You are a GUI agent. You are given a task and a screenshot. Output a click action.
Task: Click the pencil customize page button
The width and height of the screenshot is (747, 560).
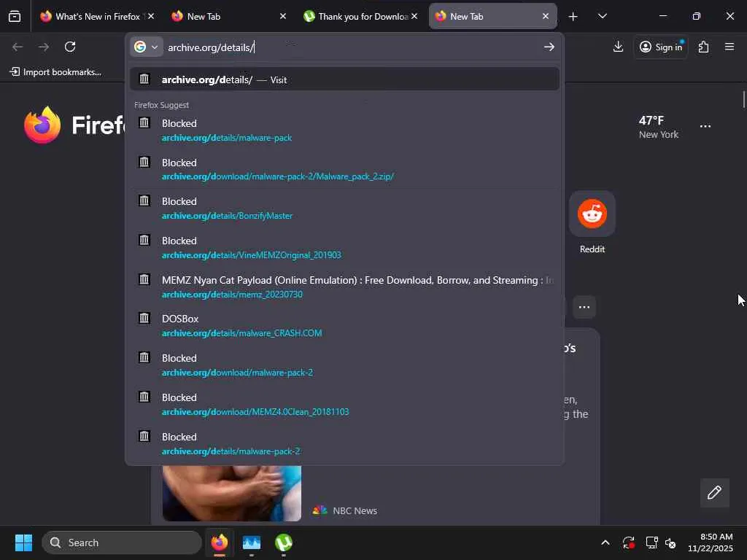(x=715, y=492)
